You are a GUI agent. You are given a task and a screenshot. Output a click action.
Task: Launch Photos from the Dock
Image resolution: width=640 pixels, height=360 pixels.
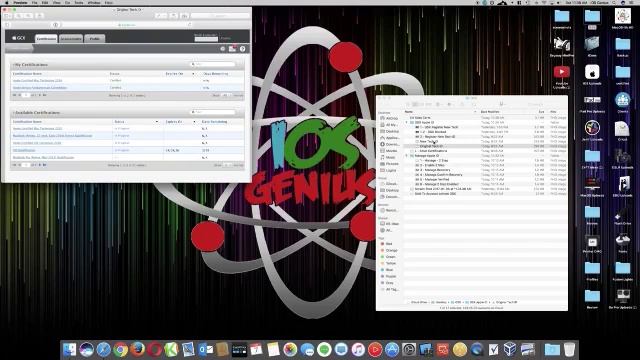[x=290, y=350]
